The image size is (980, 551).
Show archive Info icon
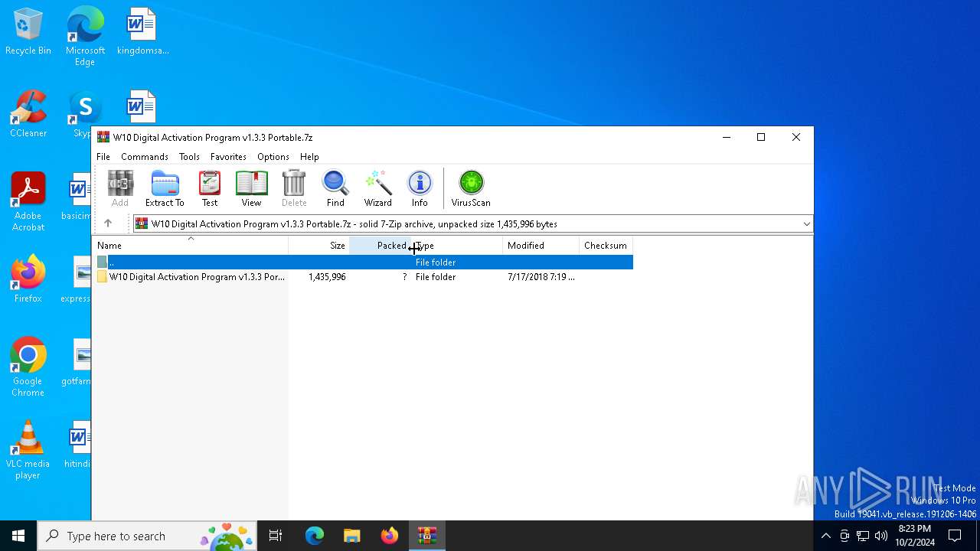click(420, 188)
